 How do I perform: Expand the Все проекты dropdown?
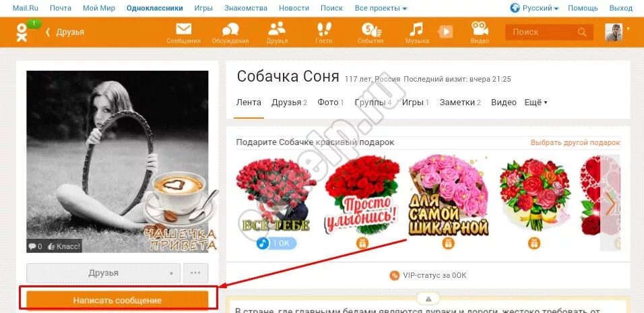(x=381, y=8)
